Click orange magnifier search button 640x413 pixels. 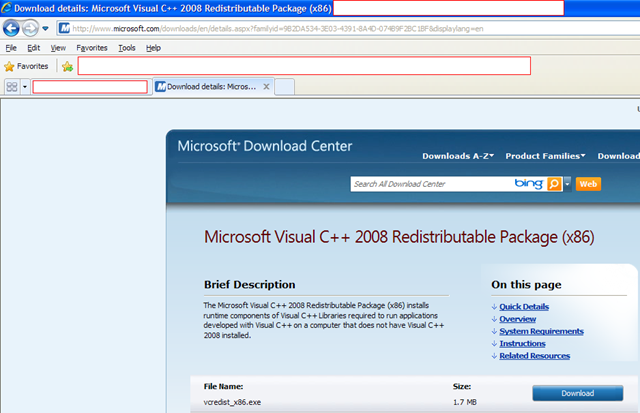tap(554, 184)
